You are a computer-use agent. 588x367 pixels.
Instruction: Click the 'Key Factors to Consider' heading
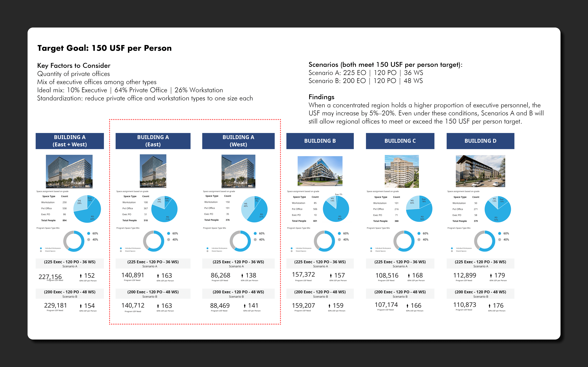(x=74, y=66)
